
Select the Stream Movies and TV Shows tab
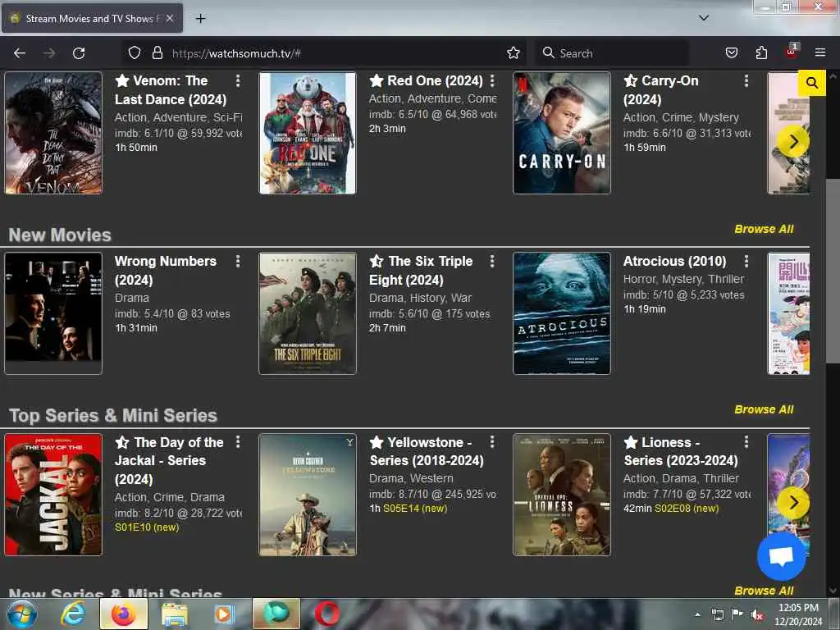[x=92, y=18]
